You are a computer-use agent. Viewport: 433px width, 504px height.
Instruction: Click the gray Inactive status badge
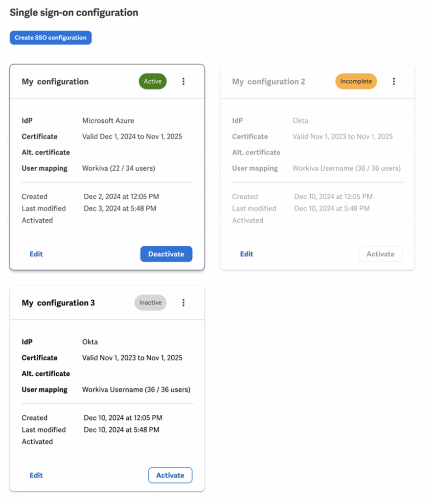[150, 302]
